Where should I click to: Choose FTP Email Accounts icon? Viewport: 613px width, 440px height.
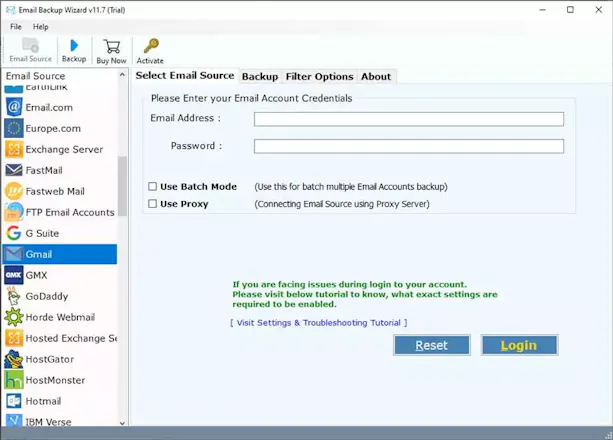[14, 212]
